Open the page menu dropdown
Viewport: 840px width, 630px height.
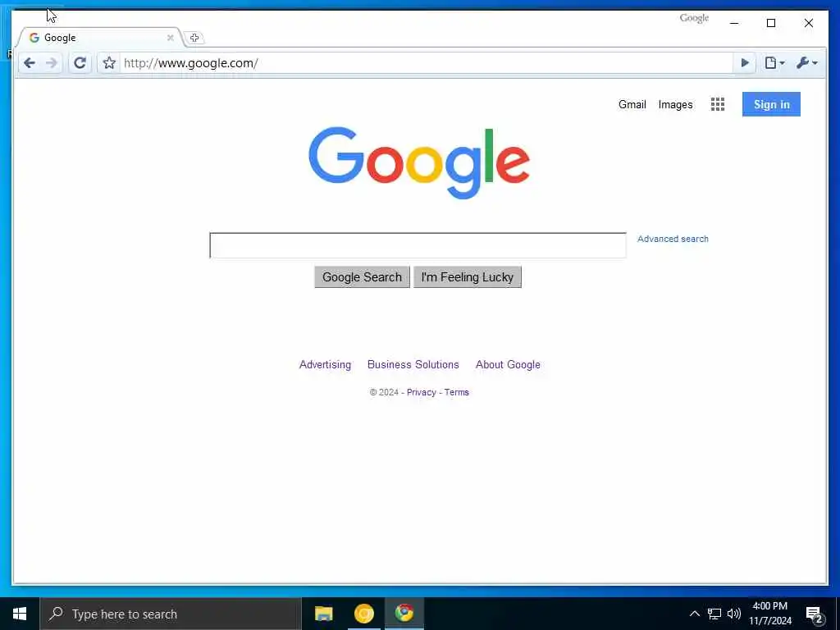click(774, 63)
